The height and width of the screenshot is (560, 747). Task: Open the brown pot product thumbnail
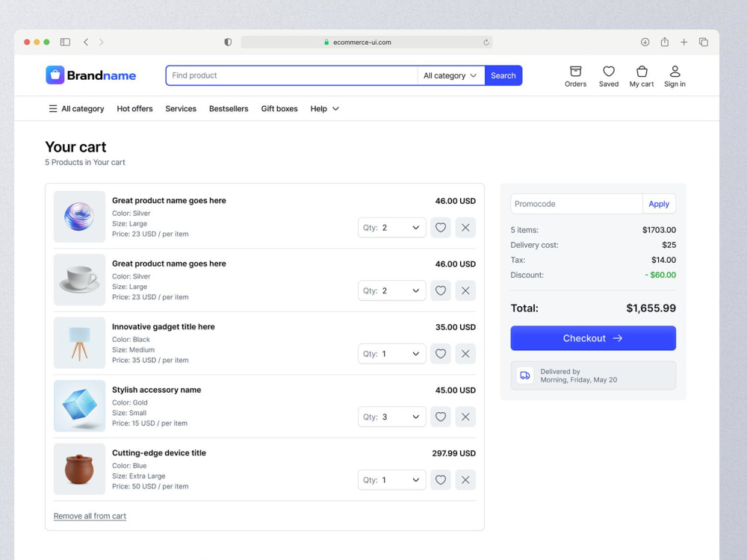pos(80,469)
